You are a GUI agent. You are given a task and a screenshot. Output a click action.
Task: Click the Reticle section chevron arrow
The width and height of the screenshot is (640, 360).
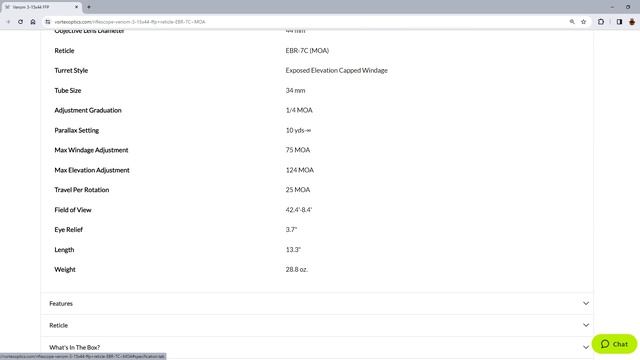coord(586,325)
